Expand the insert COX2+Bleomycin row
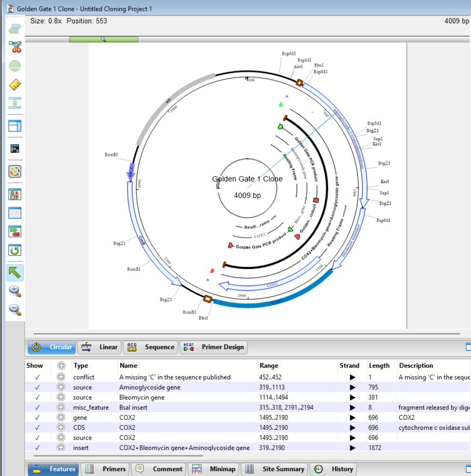471x476 pixels. (x=61, y=447)
